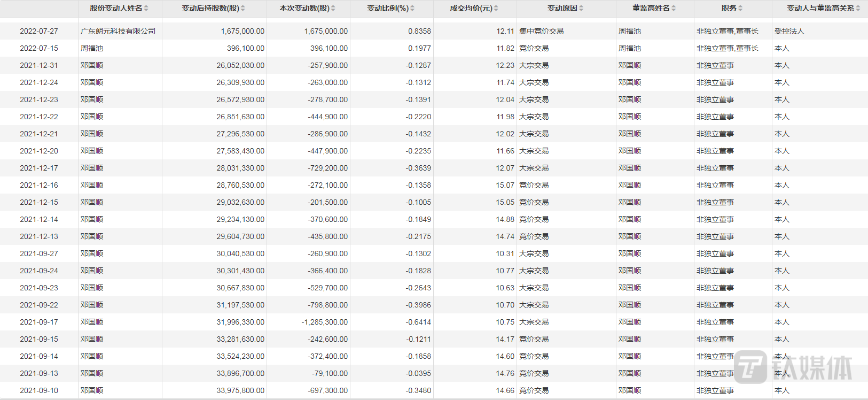This screenshot has height=400, width=868.
Task: Sort the 职务 column via its arrow icon
Action: point(740,9)
